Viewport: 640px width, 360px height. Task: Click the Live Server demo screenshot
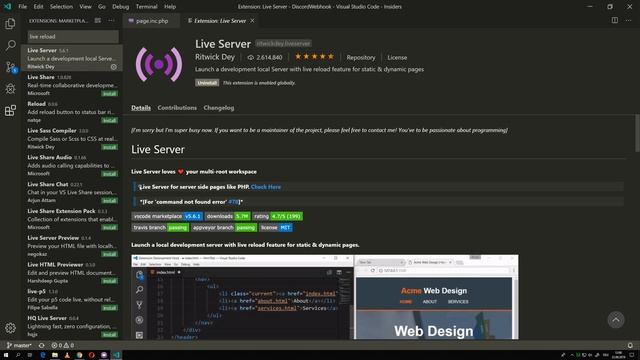(x=324, y=297)
